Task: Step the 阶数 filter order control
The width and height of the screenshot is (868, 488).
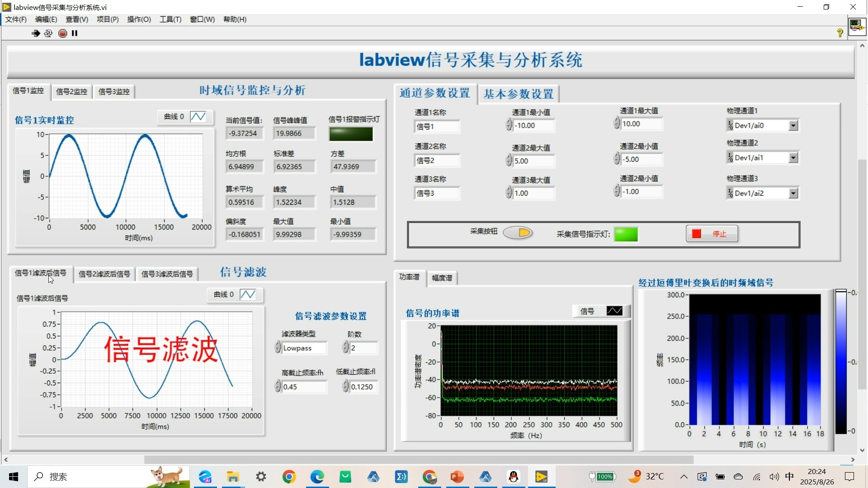Action: 345,347
